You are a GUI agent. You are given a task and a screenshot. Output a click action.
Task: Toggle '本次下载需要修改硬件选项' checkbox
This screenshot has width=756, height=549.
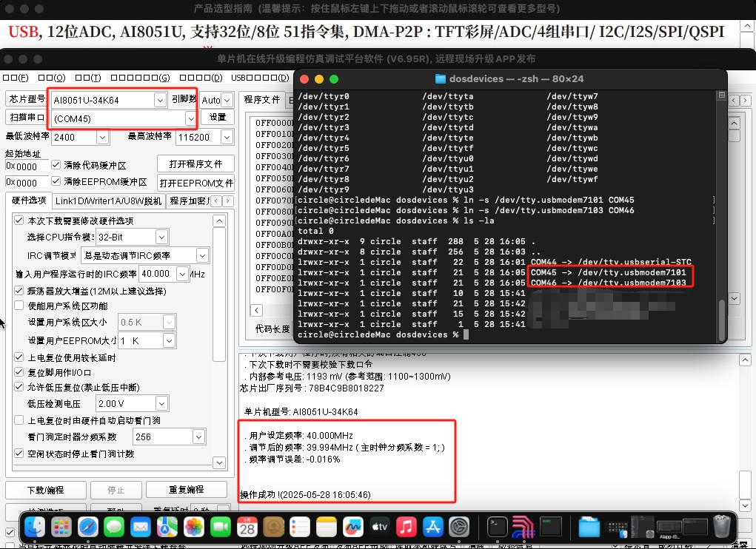point(19,220)
